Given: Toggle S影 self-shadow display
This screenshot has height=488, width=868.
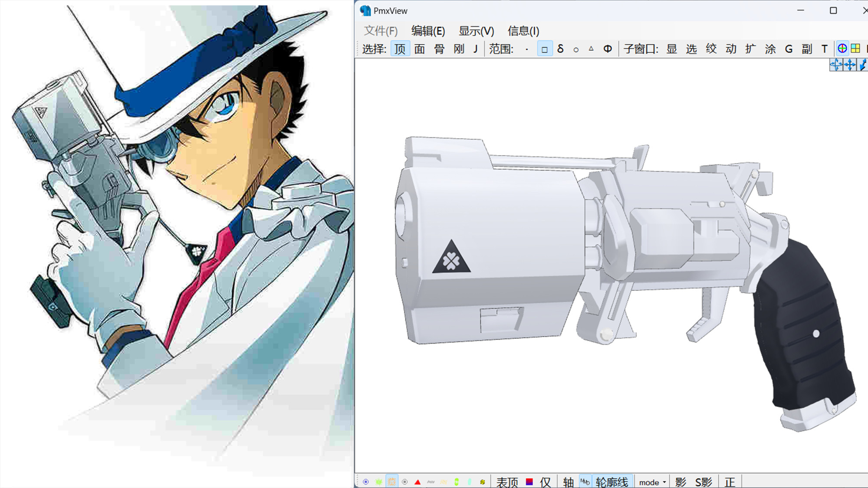Looking at the screenshot, I should coord(704,482).
